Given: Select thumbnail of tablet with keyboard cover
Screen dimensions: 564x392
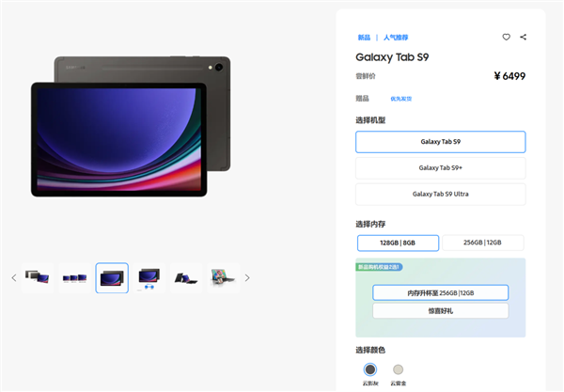Looking at the screenshot, I should tap(186, 277).
